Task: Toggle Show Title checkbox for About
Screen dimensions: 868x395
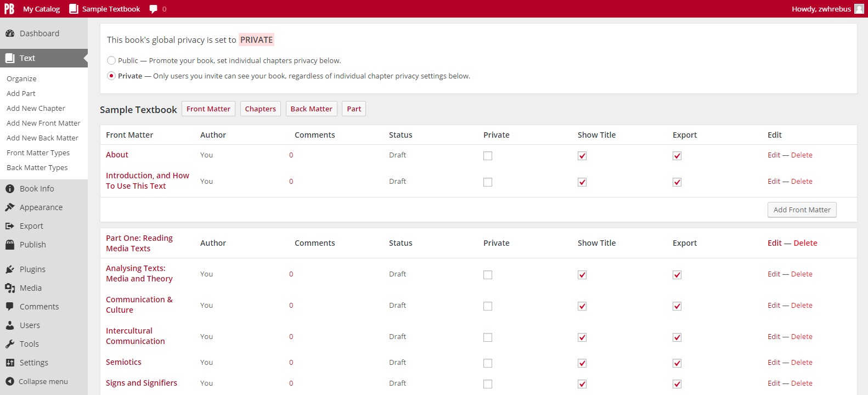Action: pyautogui.click(x=582, y=156)
